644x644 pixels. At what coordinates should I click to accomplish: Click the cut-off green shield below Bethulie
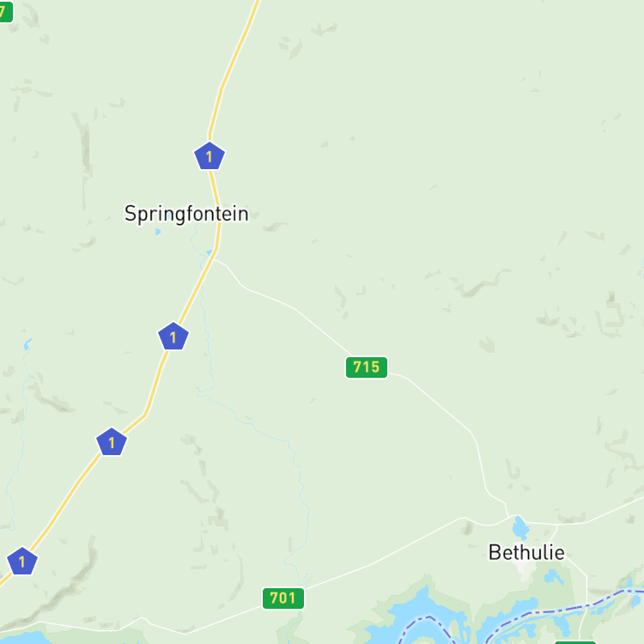[x=575, y=642]
